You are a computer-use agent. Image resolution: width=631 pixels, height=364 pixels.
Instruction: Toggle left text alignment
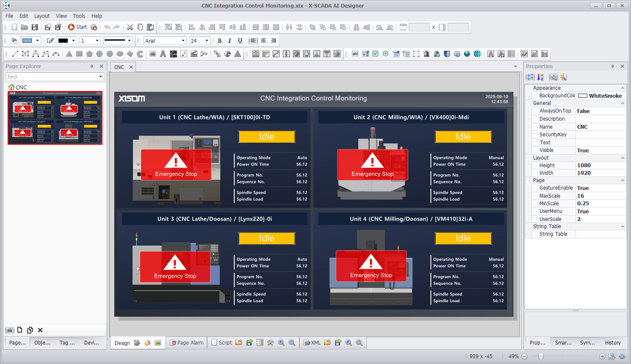click(253, 41)
